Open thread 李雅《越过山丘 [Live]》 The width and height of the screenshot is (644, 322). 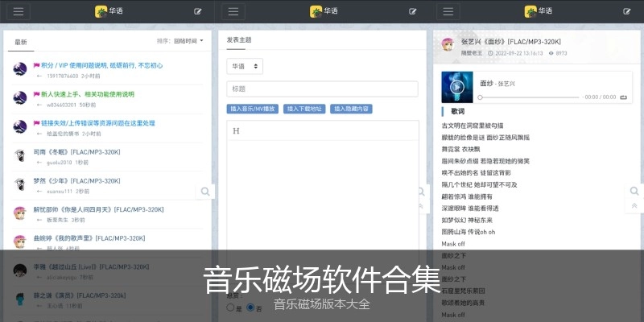(x=91, y=267)
